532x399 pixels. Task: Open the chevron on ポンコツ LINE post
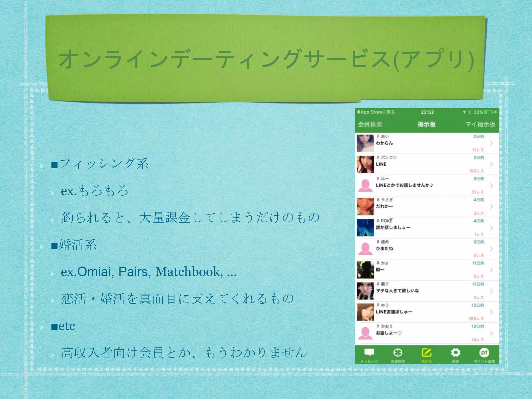491,164
